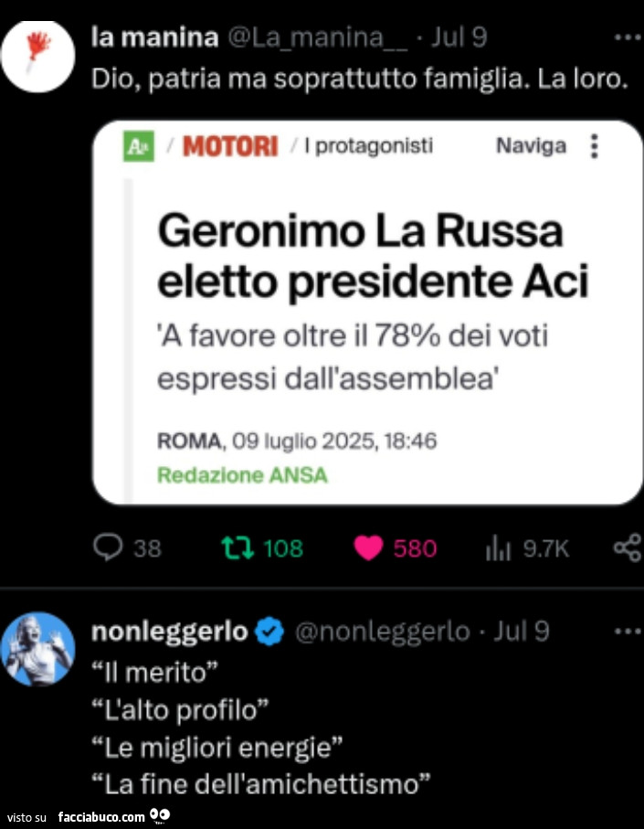644x829 pixels.
Task: Open the I protagonisti breadcrumb
Action: coord(369,145)
